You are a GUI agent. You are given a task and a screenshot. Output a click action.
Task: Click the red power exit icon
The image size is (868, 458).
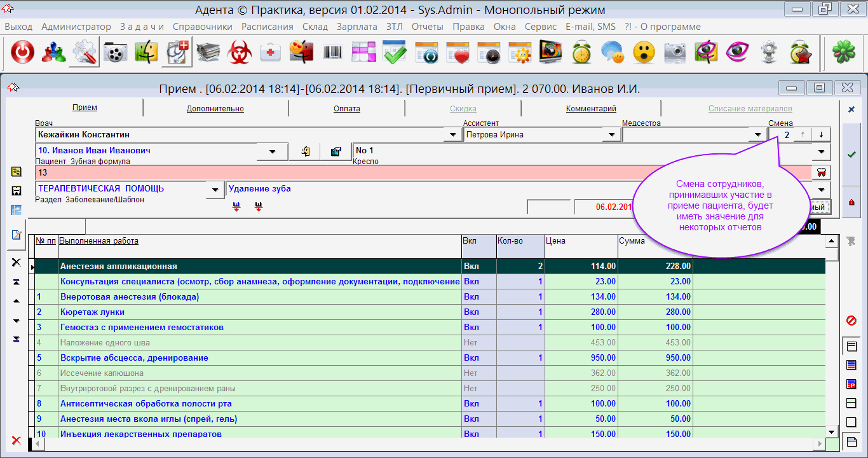(x=23, y=53)
